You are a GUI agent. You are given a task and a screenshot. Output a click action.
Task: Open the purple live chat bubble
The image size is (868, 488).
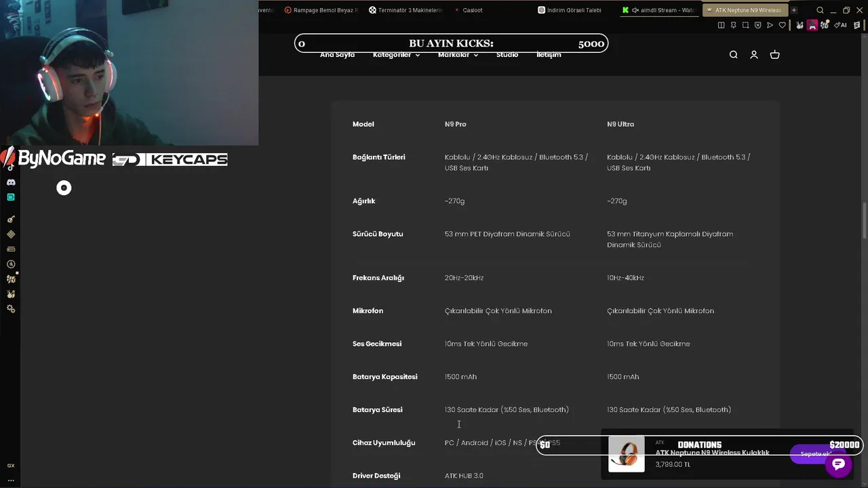click(x=838, y=464)
